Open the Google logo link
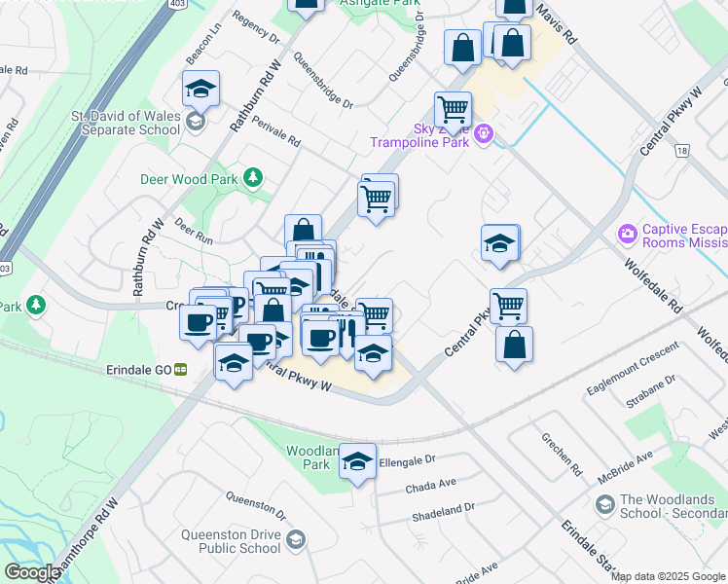 [32, 572]
